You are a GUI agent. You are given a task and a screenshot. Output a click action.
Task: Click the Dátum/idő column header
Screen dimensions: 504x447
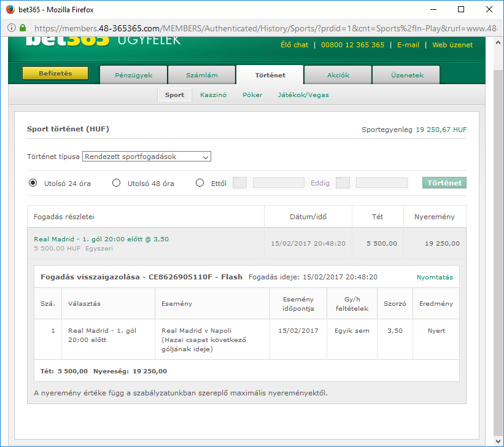(x=308, y=217)
